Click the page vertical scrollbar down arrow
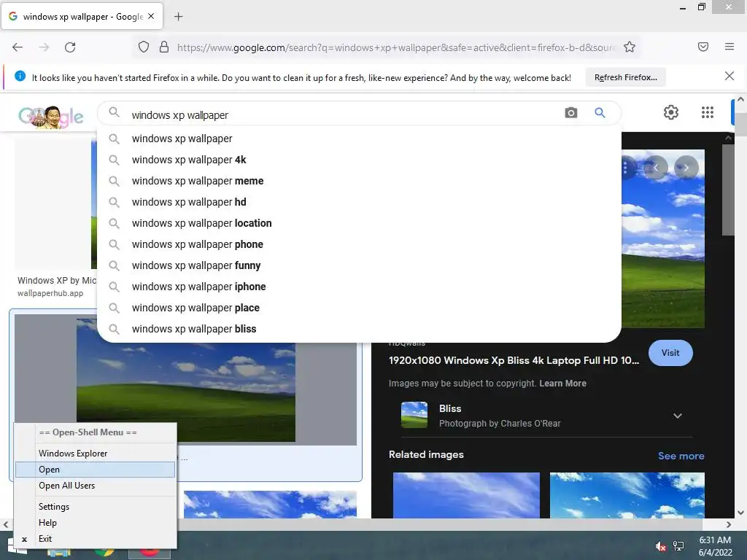 740,513
